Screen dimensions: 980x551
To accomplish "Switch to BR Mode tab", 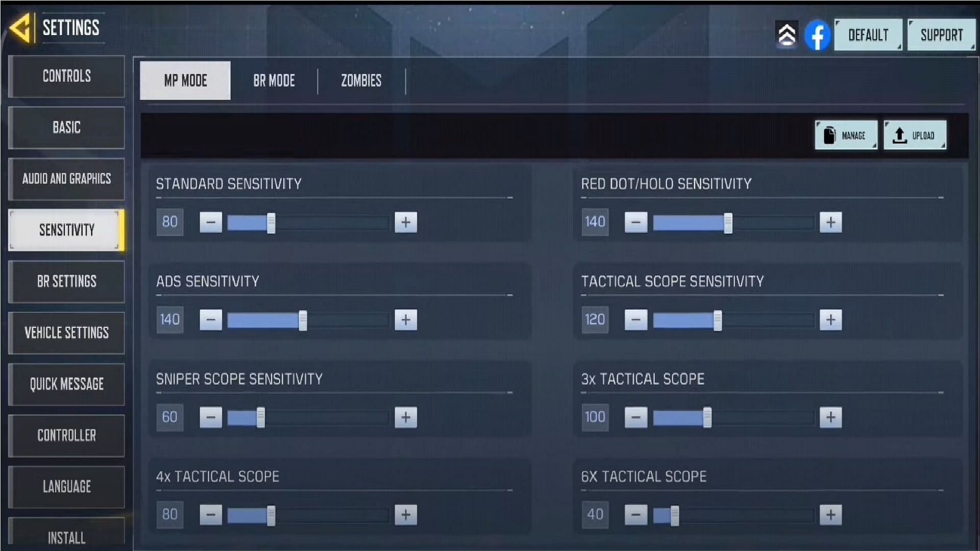I will (x=274, y=81).
